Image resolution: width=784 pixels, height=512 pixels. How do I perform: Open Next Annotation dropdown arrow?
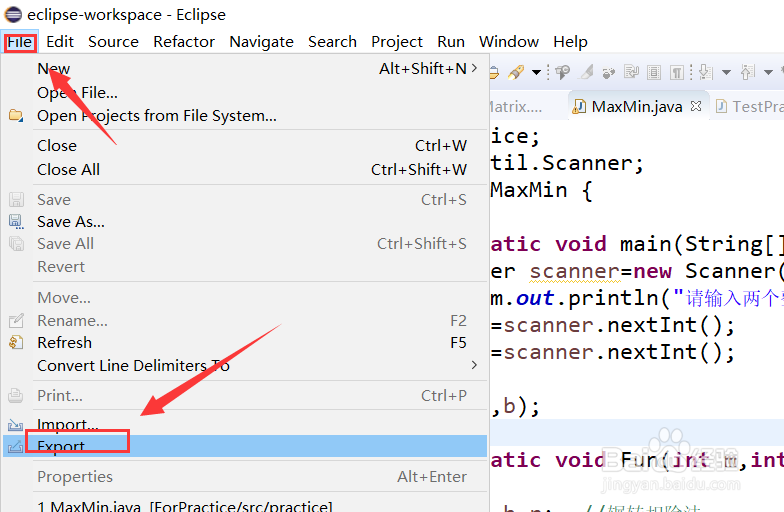coord(726,72)
